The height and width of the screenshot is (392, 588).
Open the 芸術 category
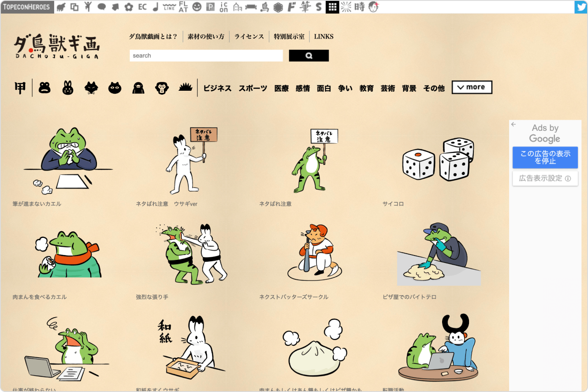click(388, 88)
